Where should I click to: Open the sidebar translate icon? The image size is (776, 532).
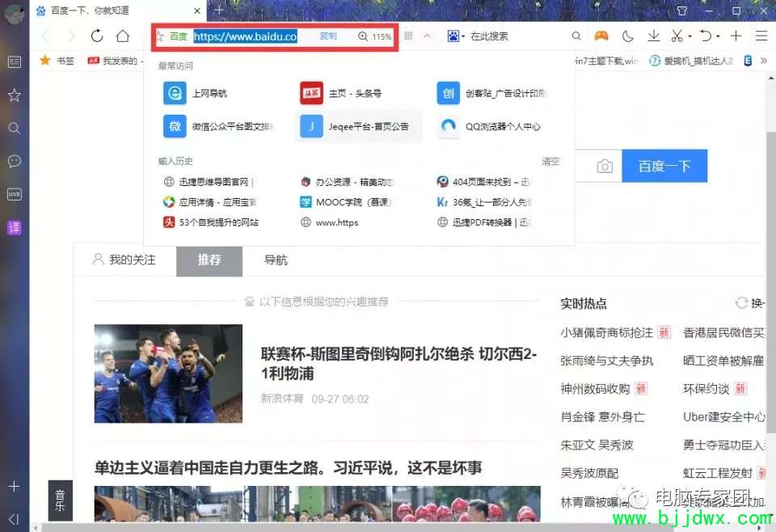(15, 228)
